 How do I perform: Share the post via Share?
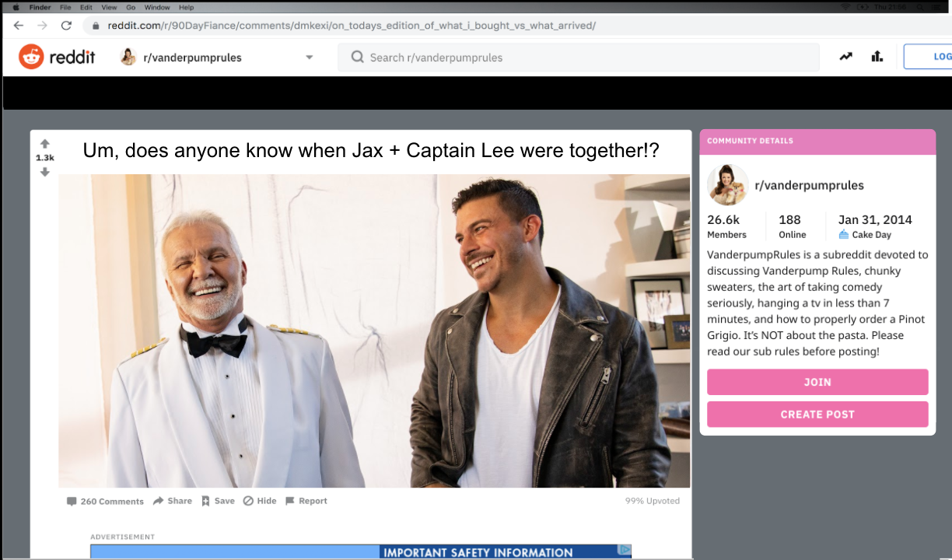173,501
